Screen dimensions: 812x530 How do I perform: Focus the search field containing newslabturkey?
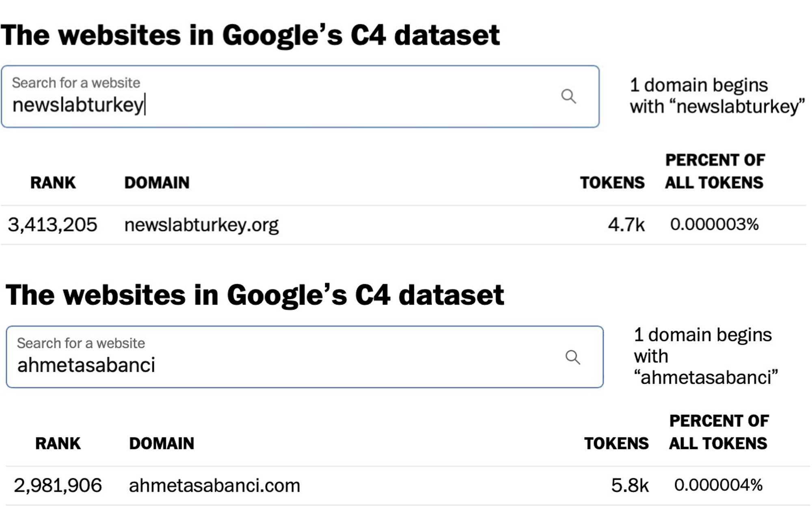click(300, 97)
